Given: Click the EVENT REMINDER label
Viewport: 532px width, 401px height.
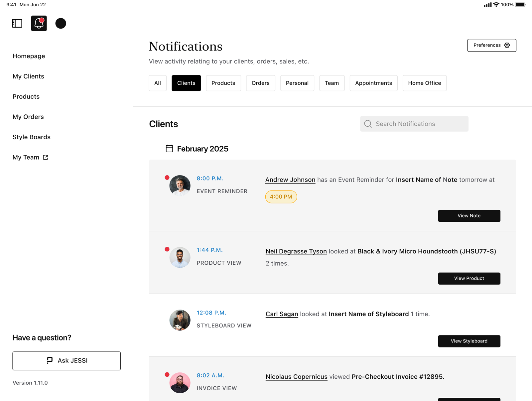Looking at the screenshot, I should tap(222, 191).
